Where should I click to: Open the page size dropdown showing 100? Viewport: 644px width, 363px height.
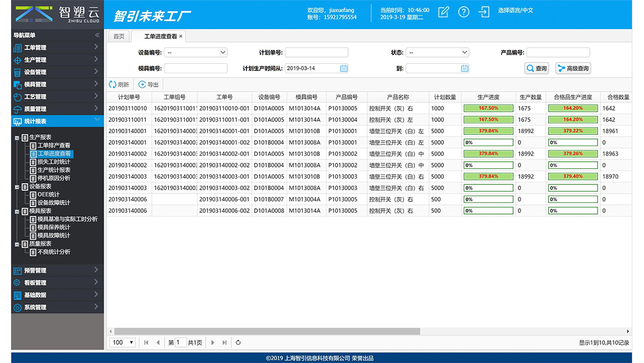point(123,343)
